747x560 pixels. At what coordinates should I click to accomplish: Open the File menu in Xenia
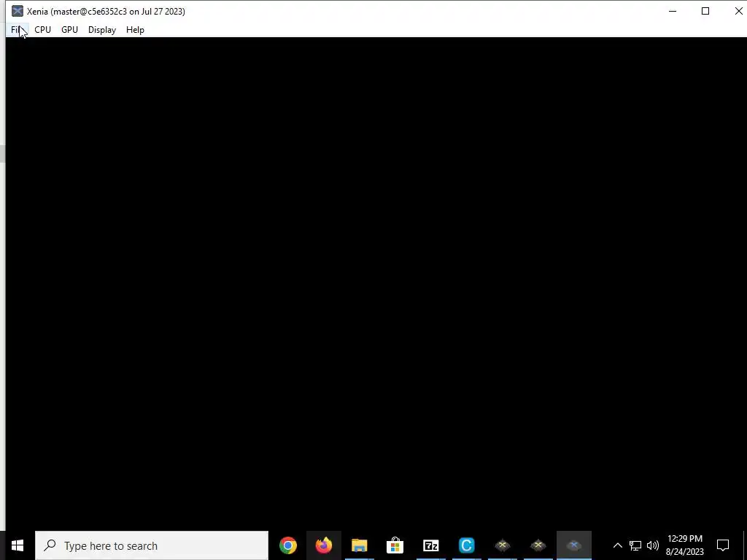18,29
